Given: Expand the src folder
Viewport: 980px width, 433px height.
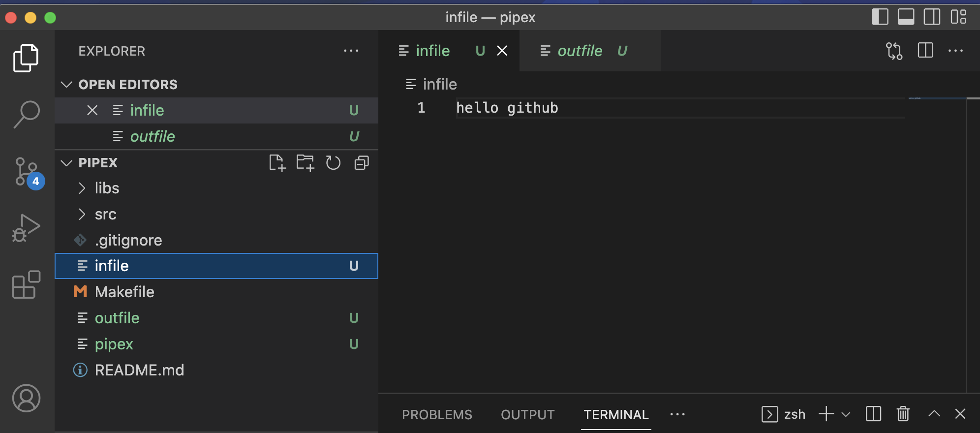Looking at the screenshot, I should tap(216, 214).
